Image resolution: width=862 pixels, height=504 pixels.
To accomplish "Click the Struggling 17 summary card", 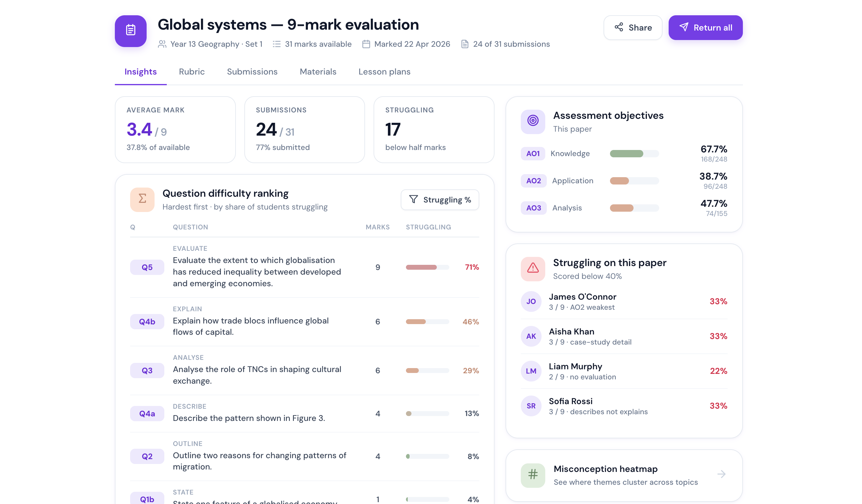I will click(434, 130).
